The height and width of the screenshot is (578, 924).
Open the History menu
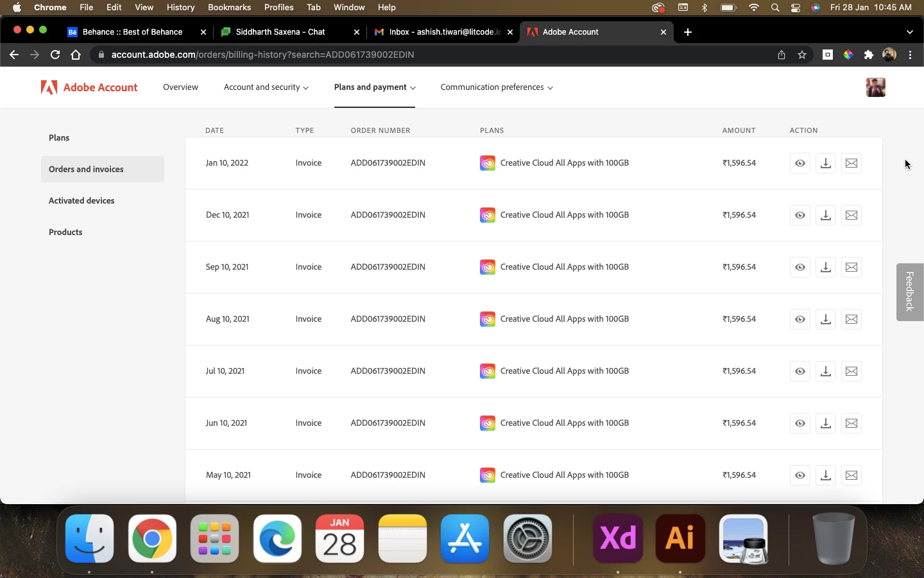tap(180, 8)
